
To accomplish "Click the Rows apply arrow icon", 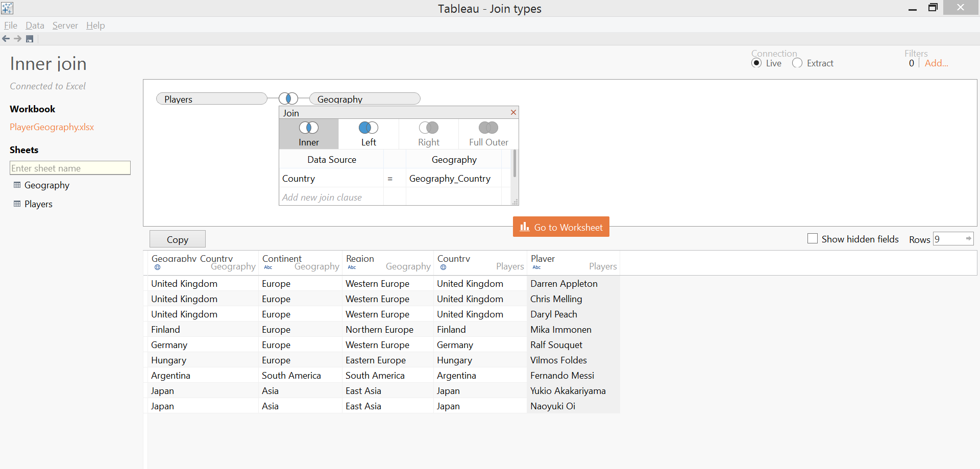I will coord(968,238).
